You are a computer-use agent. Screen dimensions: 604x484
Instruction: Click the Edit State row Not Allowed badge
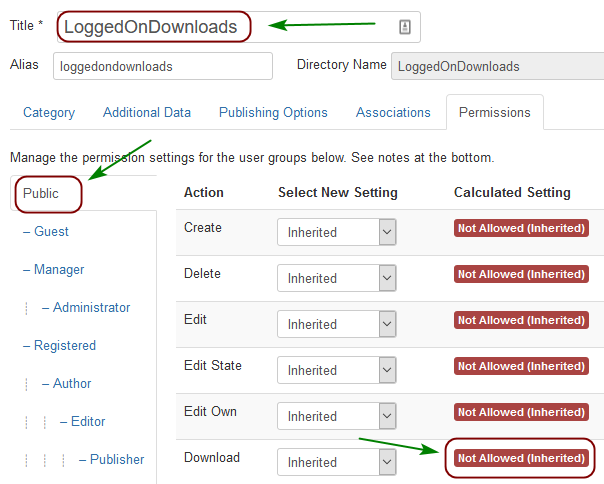(521, 366)
